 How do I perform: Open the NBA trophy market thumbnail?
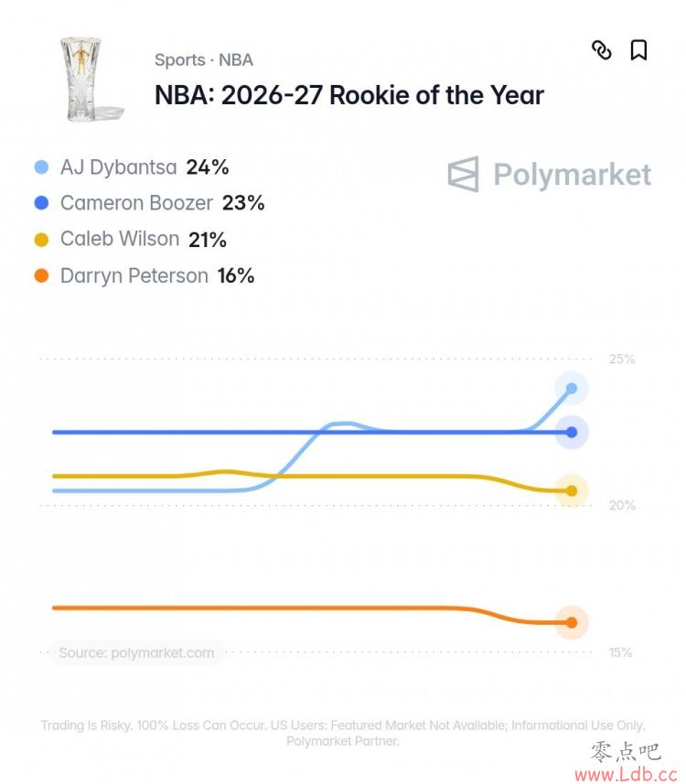coord(91,79)
